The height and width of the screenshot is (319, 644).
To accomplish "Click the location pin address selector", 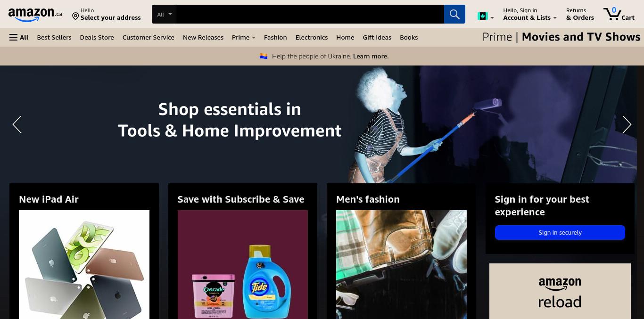I will coord(106,14).
